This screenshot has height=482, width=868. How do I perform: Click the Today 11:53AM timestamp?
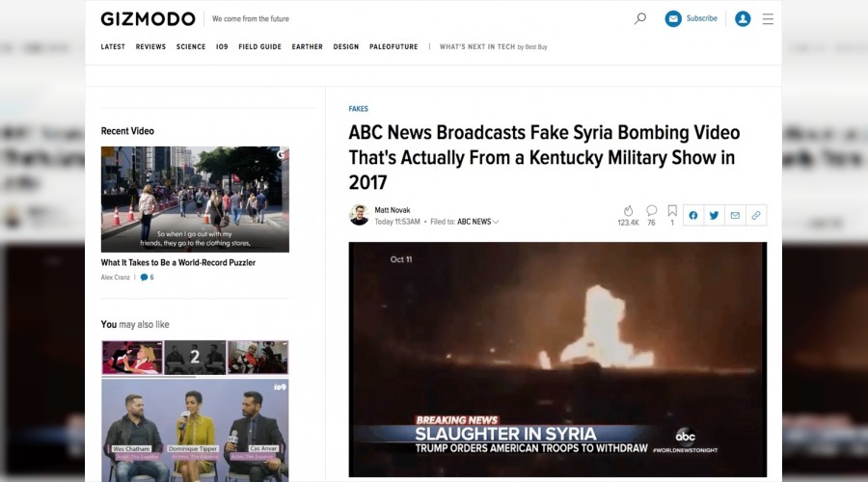(x=397, y=222)
